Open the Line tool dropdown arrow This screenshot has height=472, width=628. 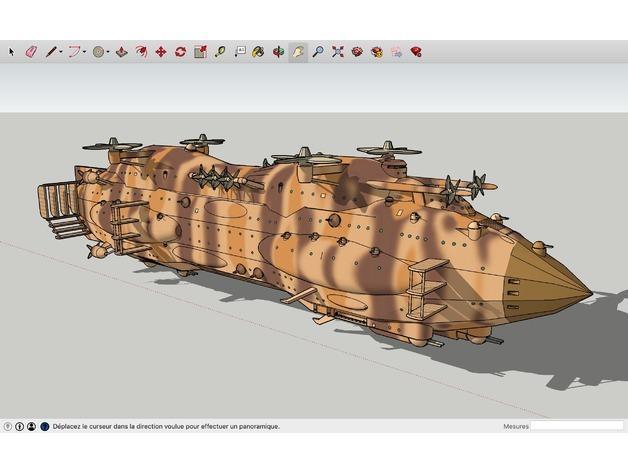tap(61, 52)
